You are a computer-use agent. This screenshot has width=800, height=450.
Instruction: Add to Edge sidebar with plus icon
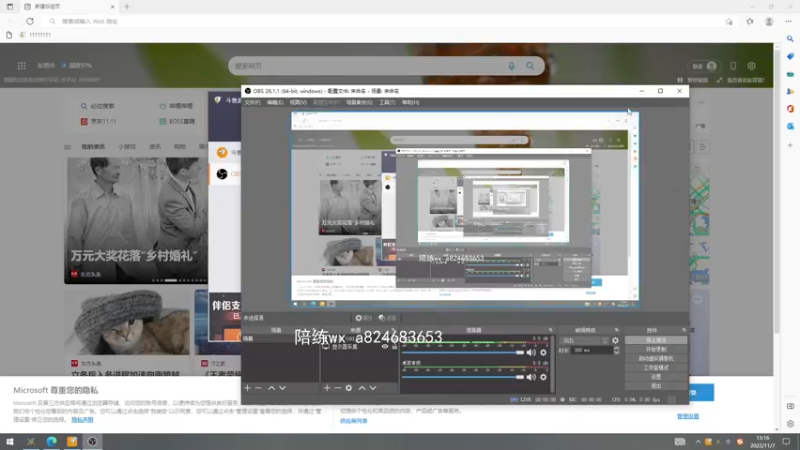pos(790,145)
